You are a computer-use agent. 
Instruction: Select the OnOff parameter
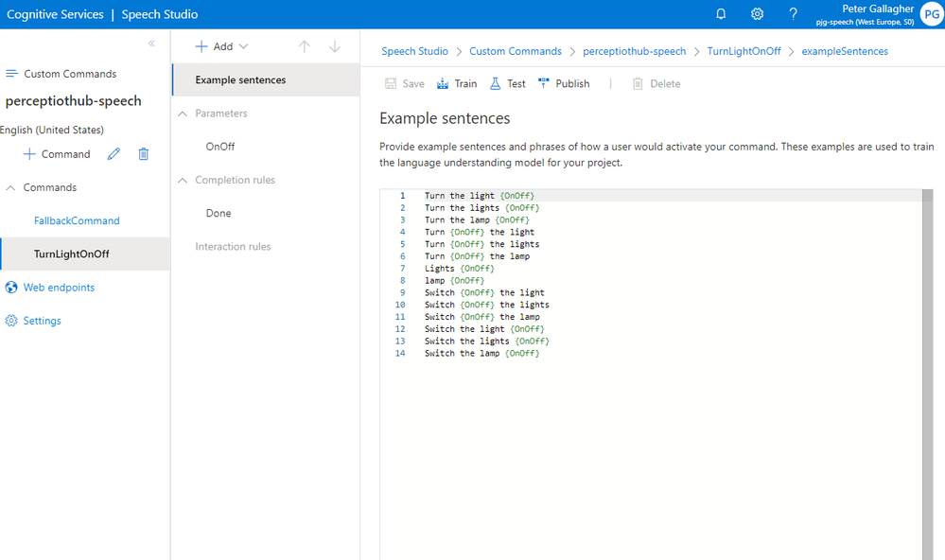[220, 147]
